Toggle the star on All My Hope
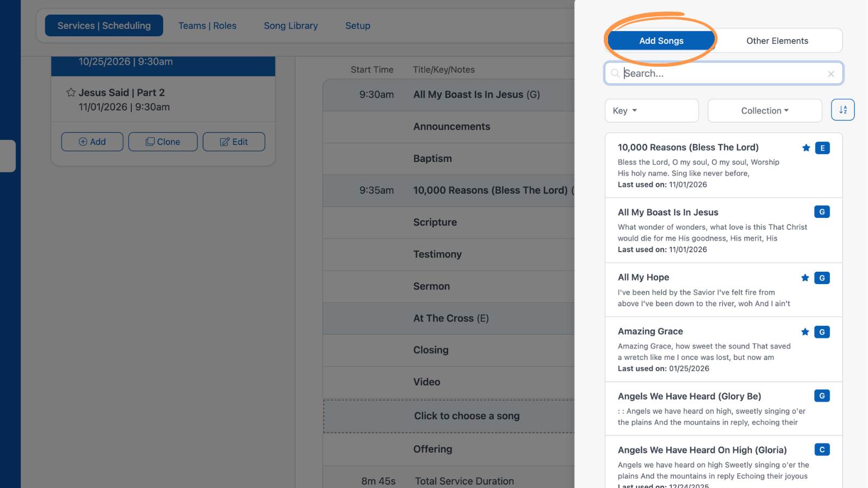 click(805, 278)
